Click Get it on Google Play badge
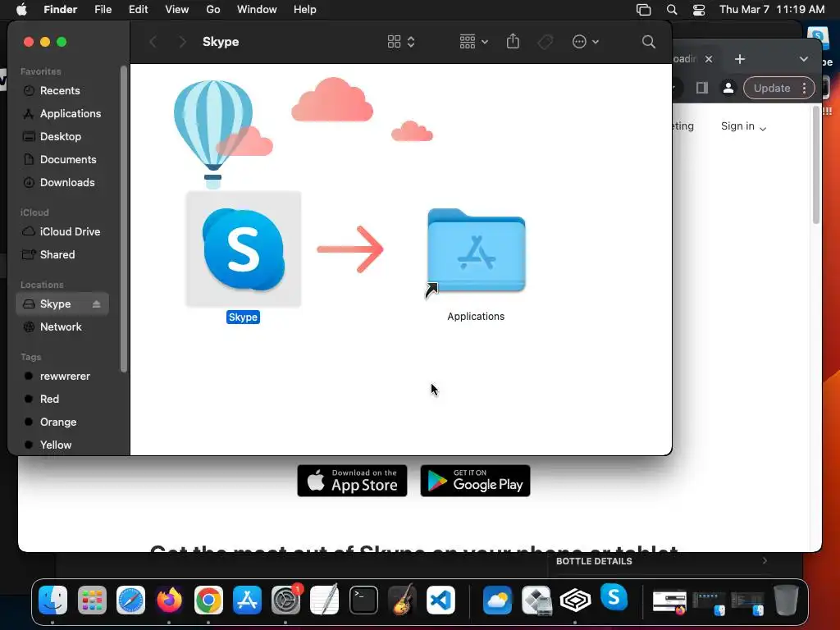 475,481
